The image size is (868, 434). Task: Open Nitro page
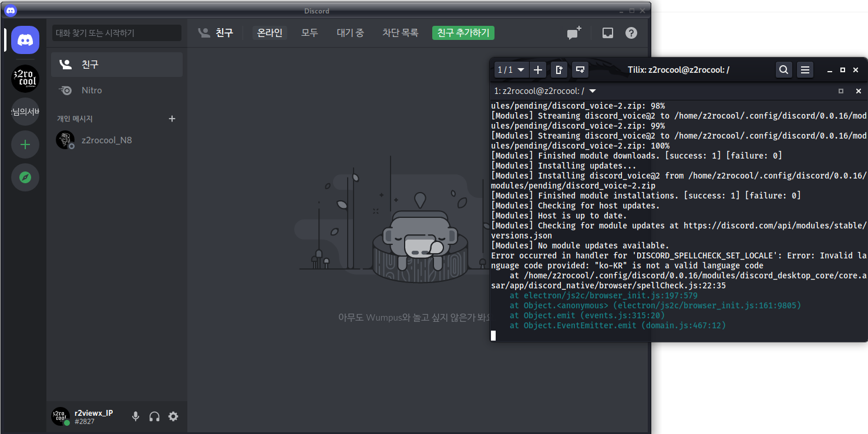(x=117, y=90)
